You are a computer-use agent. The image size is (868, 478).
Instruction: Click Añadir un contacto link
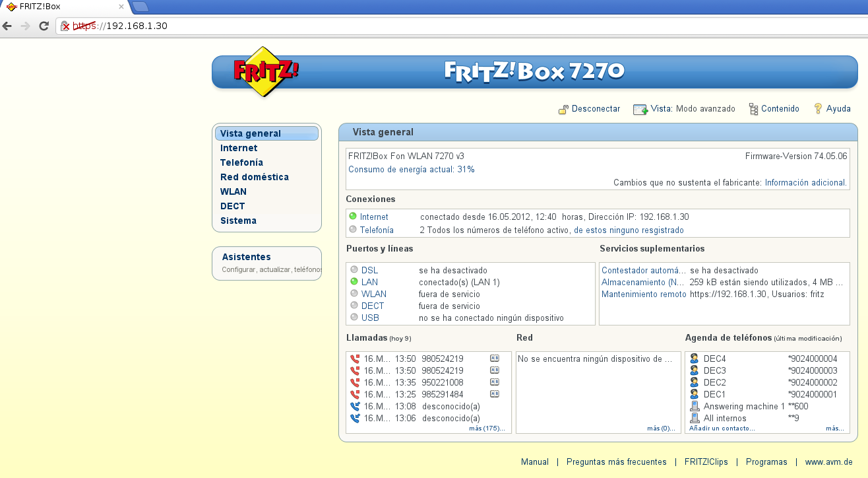(x=722, y=428)
